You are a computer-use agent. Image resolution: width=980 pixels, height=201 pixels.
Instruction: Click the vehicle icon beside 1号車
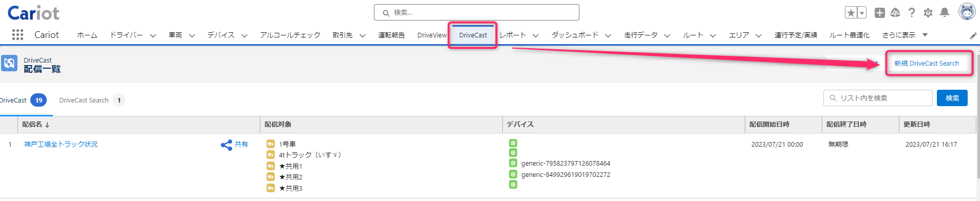[271, 144]
